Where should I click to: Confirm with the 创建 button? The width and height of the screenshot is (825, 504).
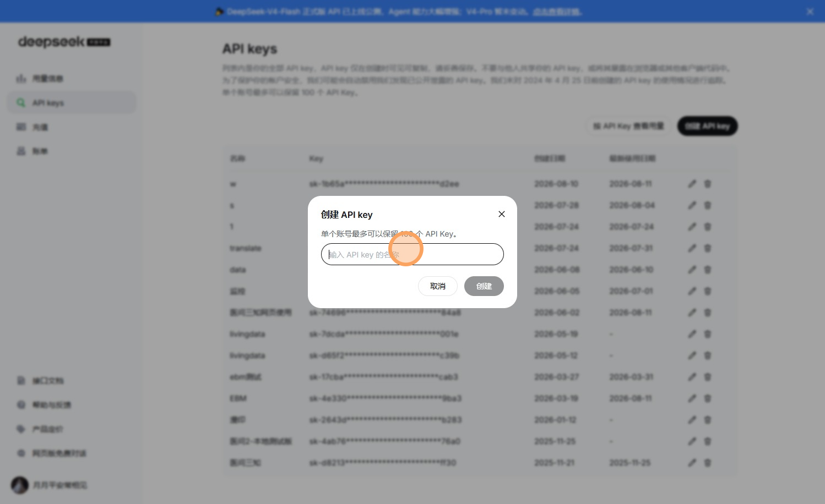[484, 286]
